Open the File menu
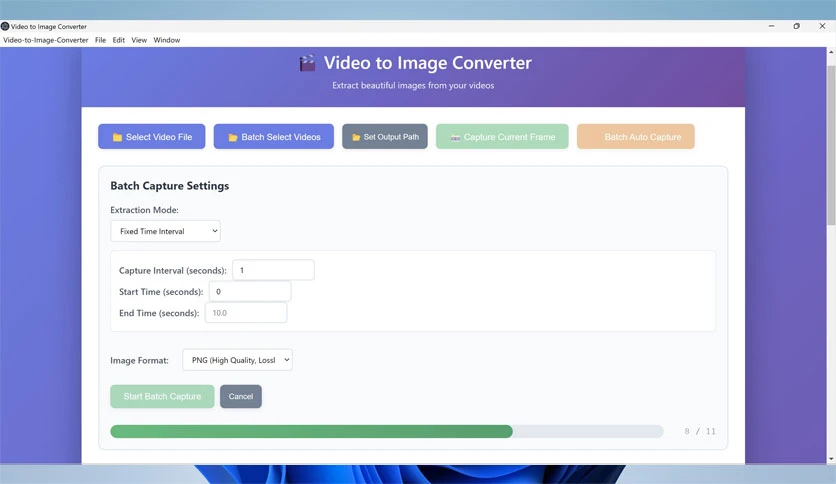 pos(100,40)
